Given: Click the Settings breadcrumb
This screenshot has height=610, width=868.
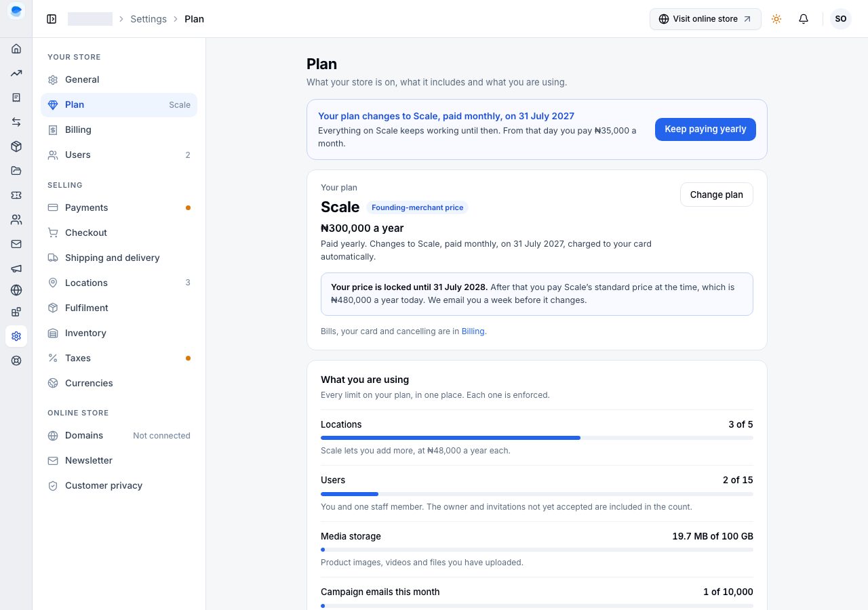Looking at the screenshot, I should [x=149, y=19].
